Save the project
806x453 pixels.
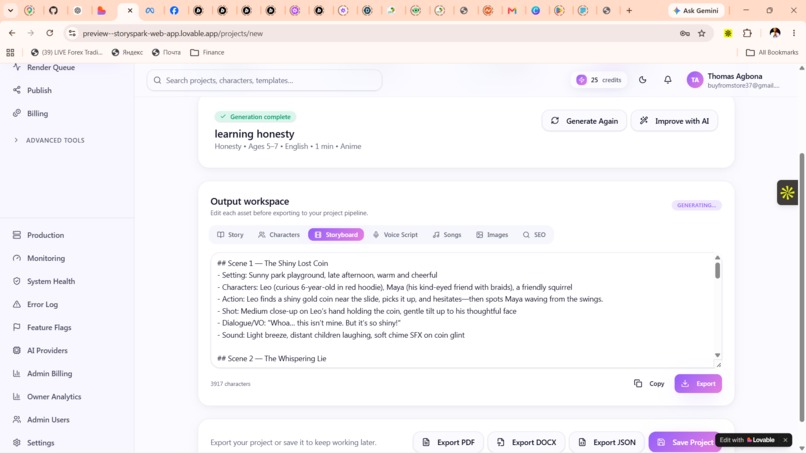coord(685,442)
